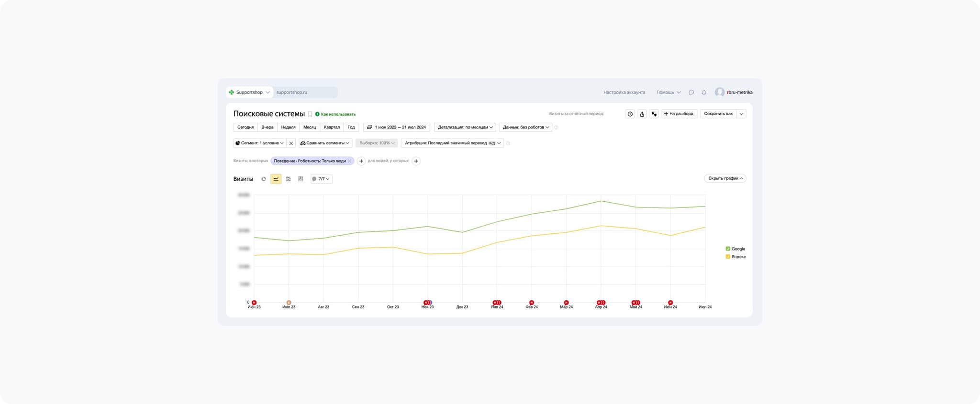Screen dimensions: 980x404
Task: Expand the Данные: без роботов dropdown
Action: coord(525,127)
